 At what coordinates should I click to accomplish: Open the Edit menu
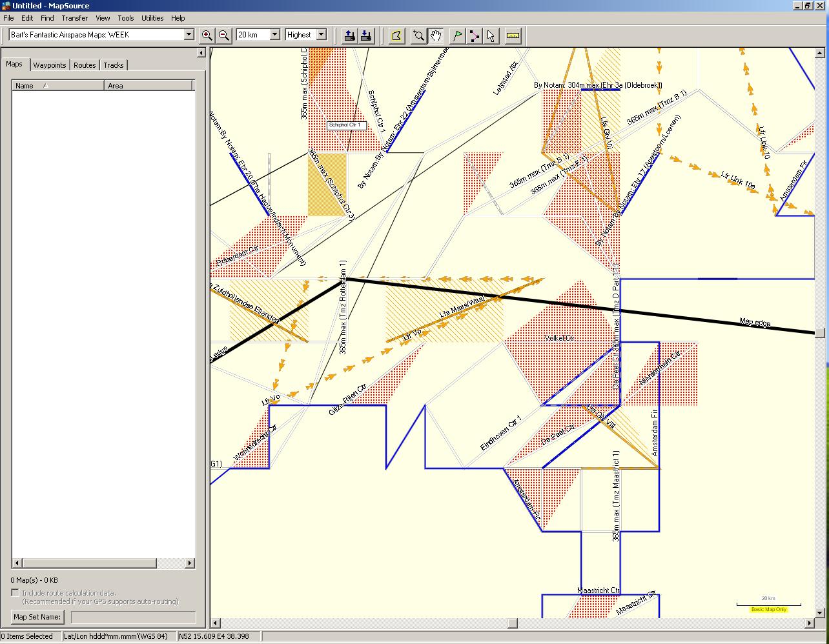[27, 18]
